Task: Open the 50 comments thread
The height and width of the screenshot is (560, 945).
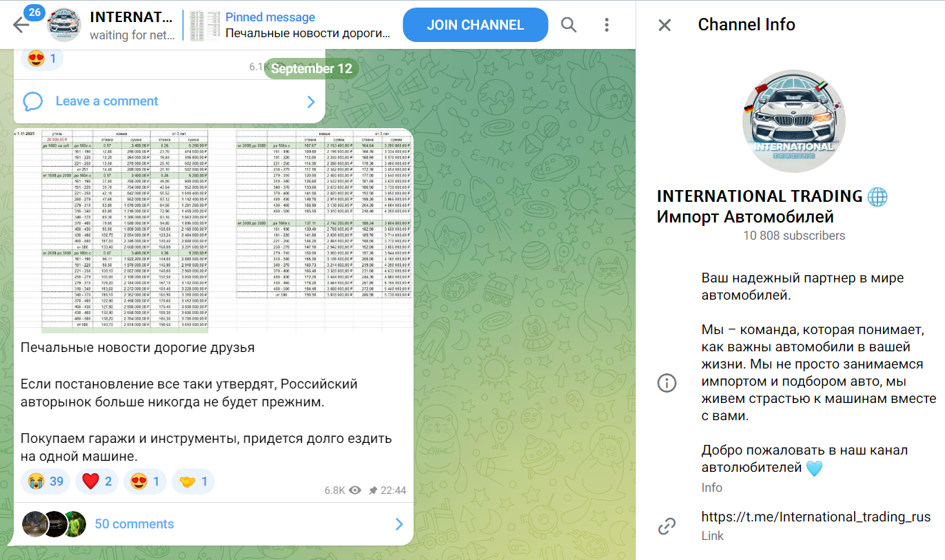Action: tap(134, 524)
